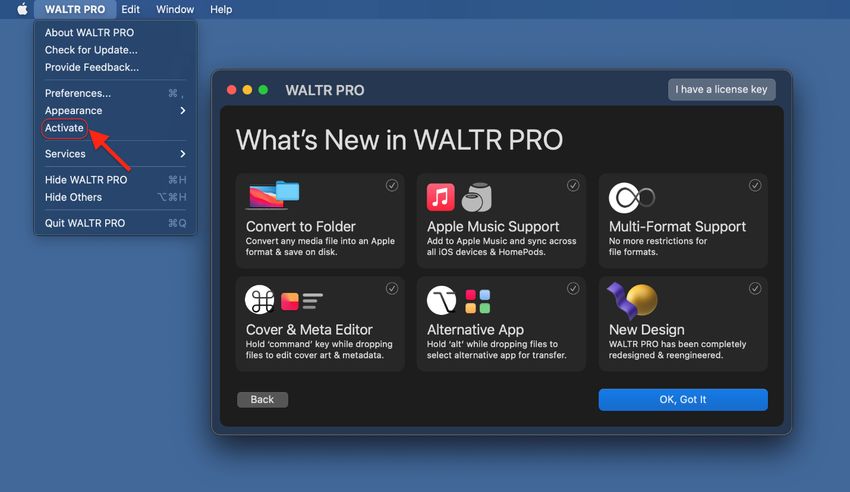Click the Convert to Folder heading
This screenshot has height=492, width=850.
click(301, 226)
